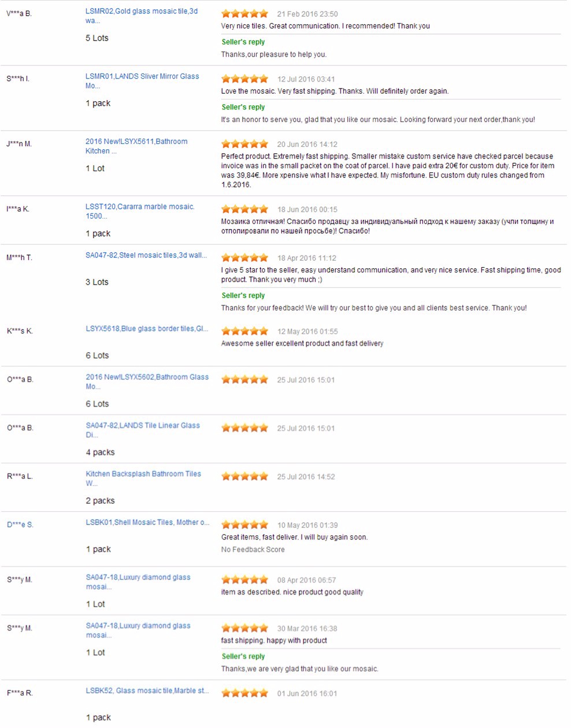Click the five-star rating on V***a B.'s review
This screenshot has width=571, height=728.
pos(244,14)
